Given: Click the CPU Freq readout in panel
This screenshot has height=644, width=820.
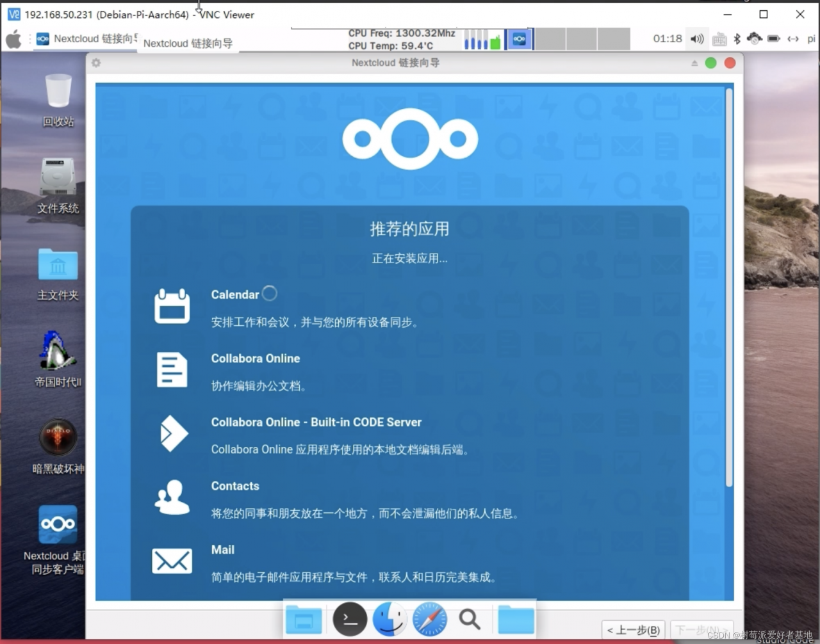Looking at the screenshot, I should [x=402, y=33].
